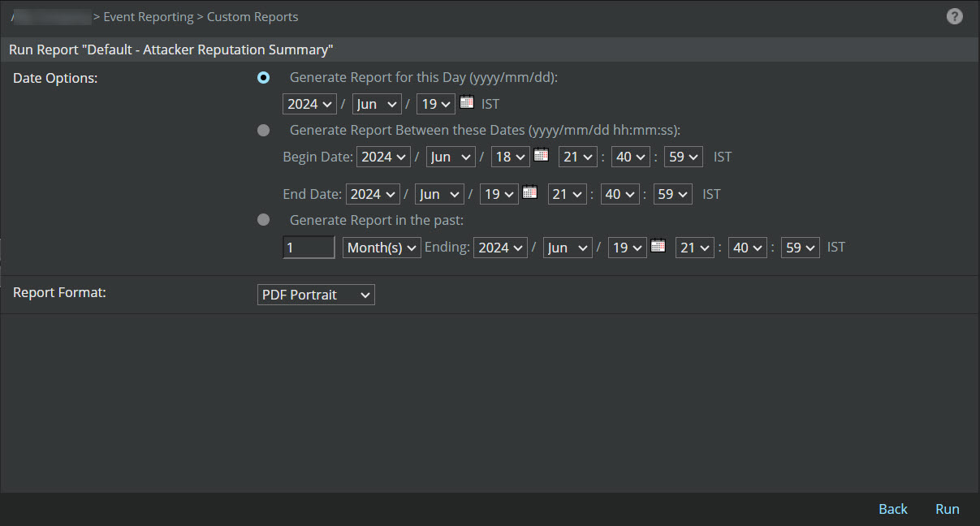Click the Run link
This screenshot has height=526, width=980.
[947, 509]
